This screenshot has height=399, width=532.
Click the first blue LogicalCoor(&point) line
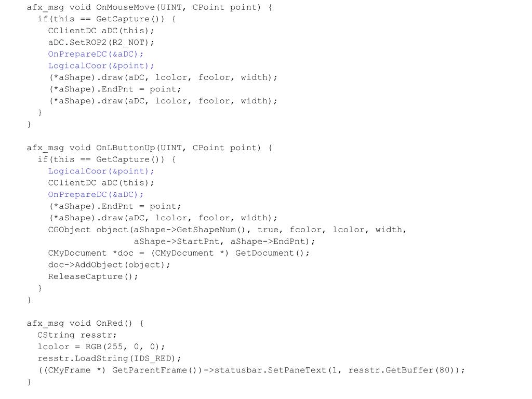click(101, 66)
